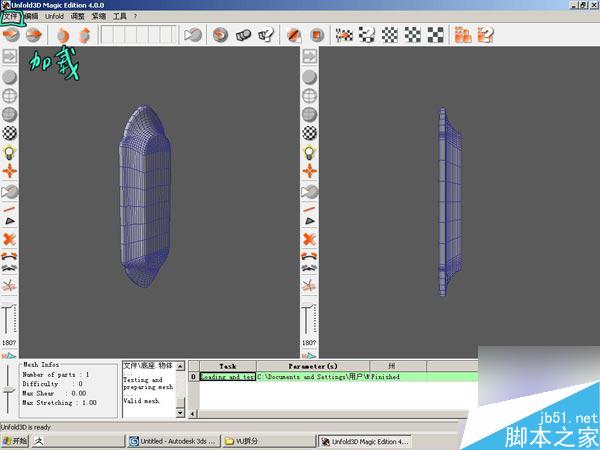The image size is (600, 450).
Task: Click orange X deselect icon in UV view sidebar
Action: coord(310,240)
